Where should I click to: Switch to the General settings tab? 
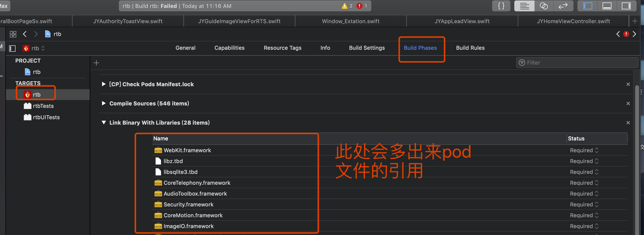(185, 48)
